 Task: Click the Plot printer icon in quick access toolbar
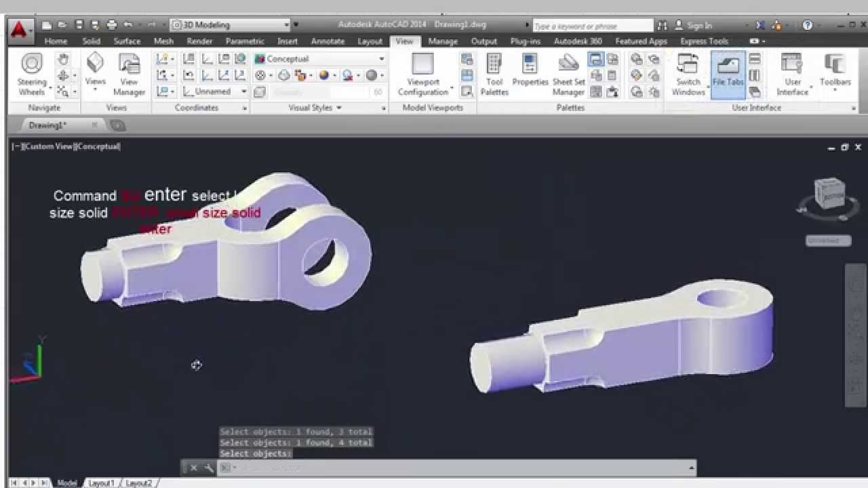pos(111,25)
